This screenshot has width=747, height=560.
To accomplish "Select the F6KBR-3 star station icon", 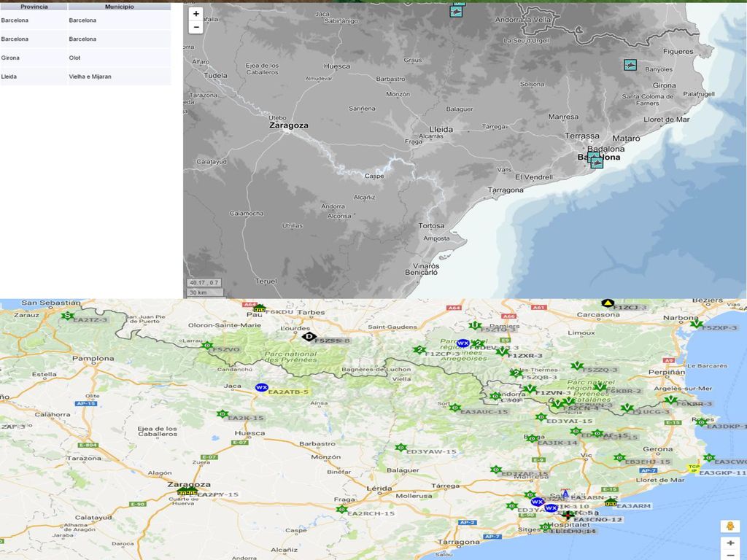I will (x=671, y=400).
